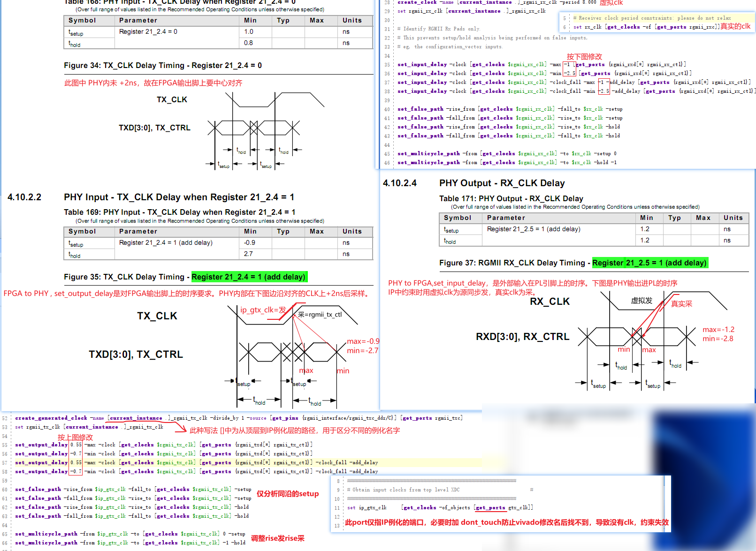Viewport: 756px width, 551px height.
Task: Click the red note "按下图修改"
Action: coord(584,57)
